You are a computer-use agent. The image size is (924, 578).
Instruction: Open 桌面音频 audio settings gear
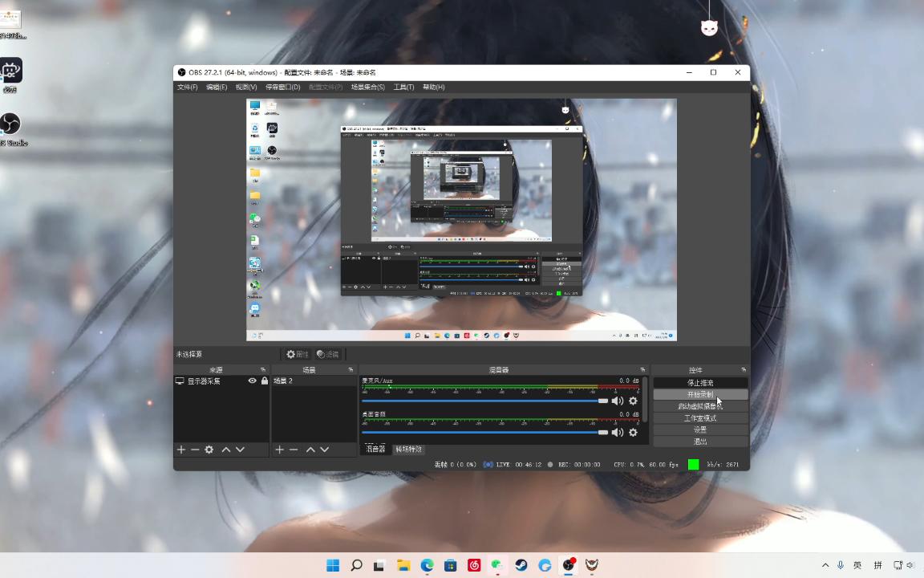tap(633, 432)
